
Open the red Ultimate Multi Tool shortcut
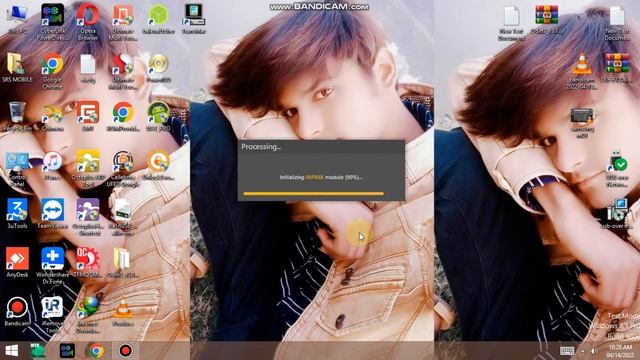pyautogui.click(x=123, y=70)
